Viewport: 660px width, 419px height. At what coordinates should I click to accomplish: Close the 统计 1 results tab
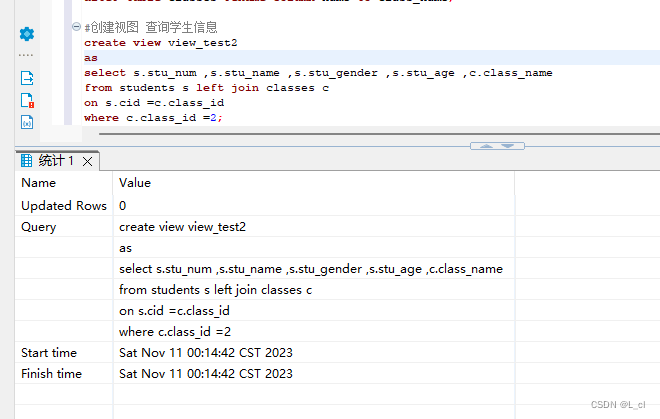click(88, 161)
